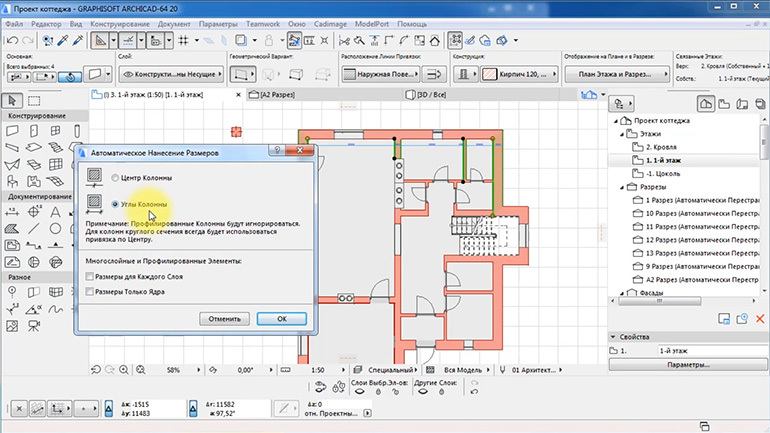
Task: Click the Отменить button
Action: tap(223, 318)
